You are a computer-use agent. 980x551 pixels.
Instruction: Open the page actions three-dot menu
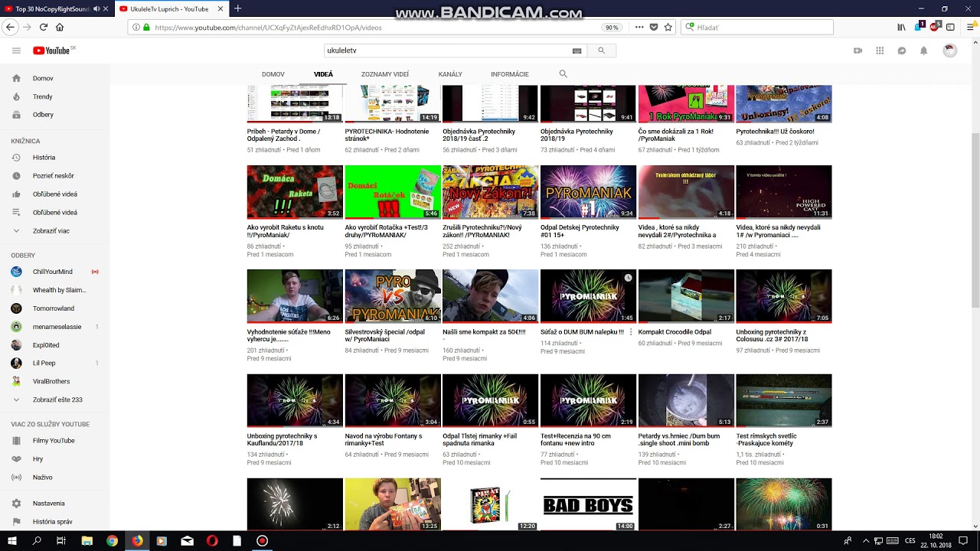coord(639,27)
